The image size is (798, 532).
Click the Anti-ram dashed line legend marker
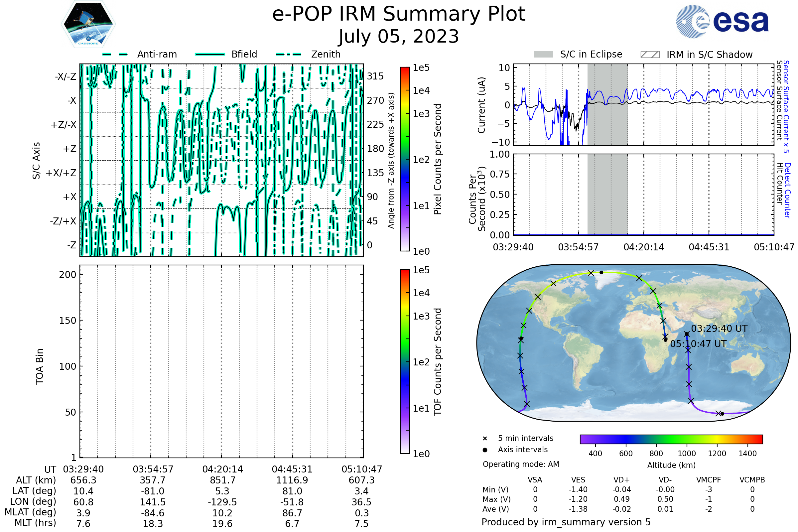(x=115, y=54)
